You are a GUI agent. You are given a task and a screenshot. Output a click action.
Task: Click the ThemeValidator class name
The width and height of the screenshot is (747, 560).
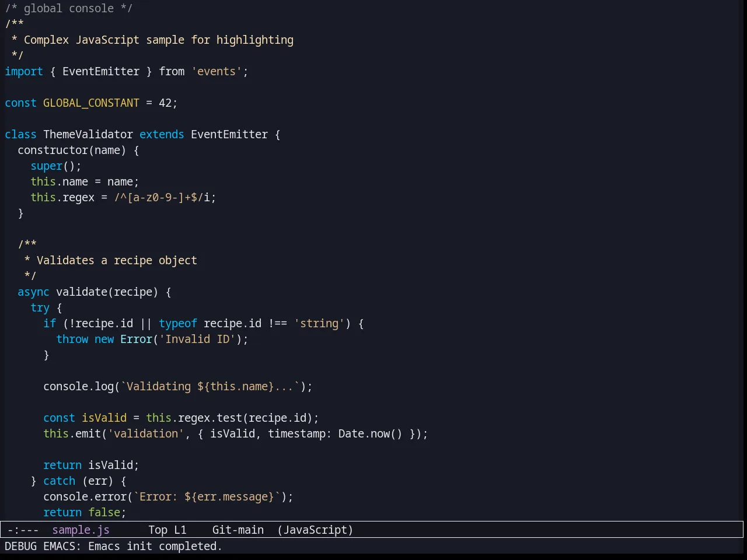pos(88,134)
